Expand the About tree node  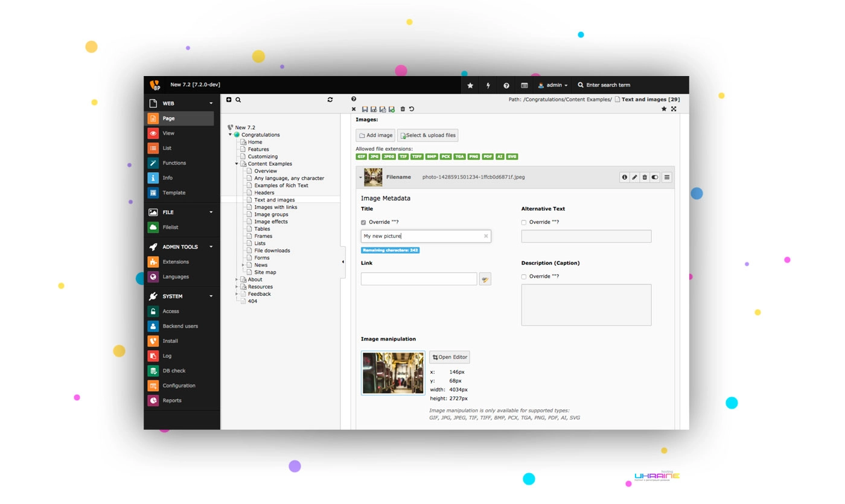click(x=237, y=279)
